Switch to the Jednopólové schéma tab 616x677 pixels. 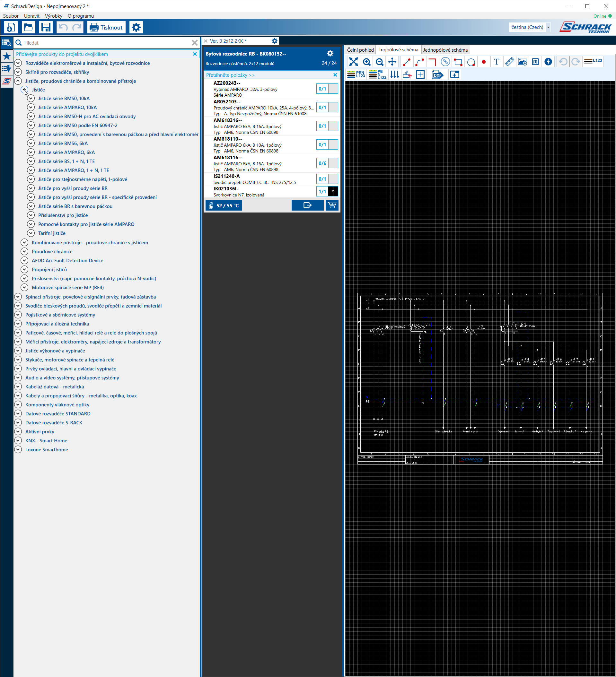[x=445, y=50]
